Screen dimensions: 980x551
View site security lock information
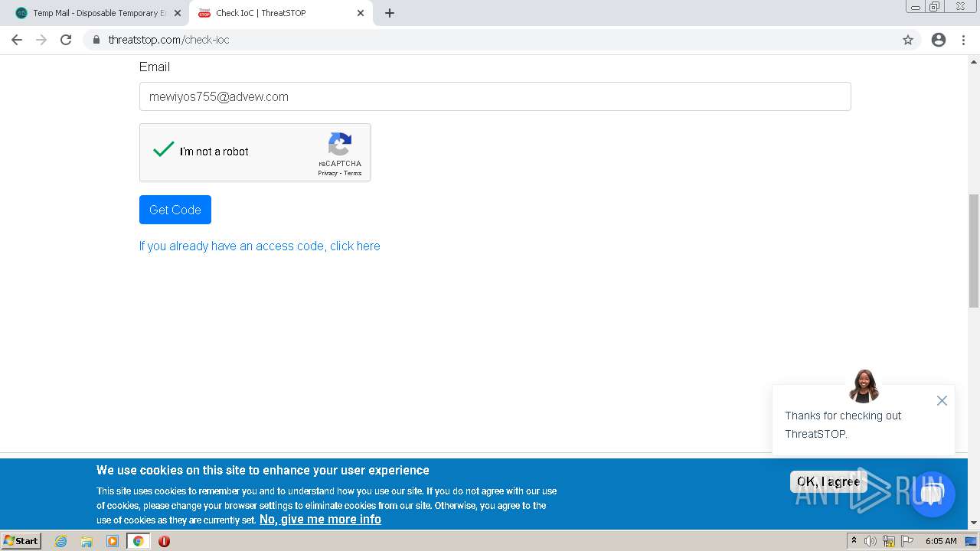click(96, 40)
